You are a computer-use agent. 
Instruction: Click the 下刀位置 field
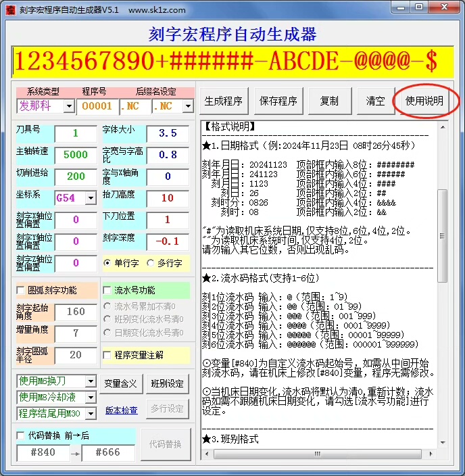pyautogui.click(x=168, y=220)
